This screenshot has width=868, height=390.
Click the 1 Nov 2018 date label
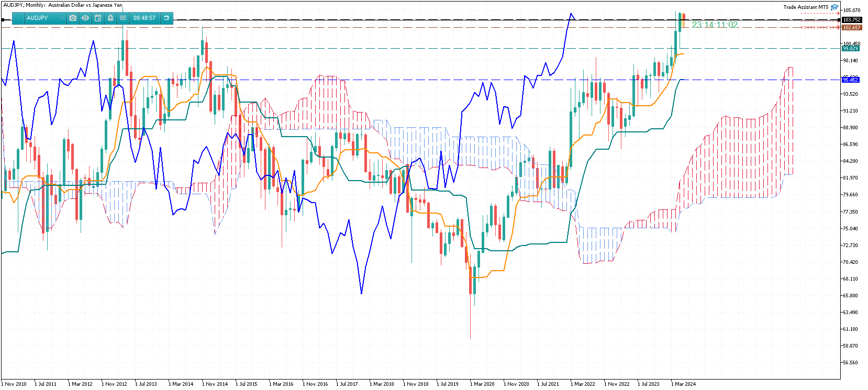pyautogui.click(x=416, y=384)
